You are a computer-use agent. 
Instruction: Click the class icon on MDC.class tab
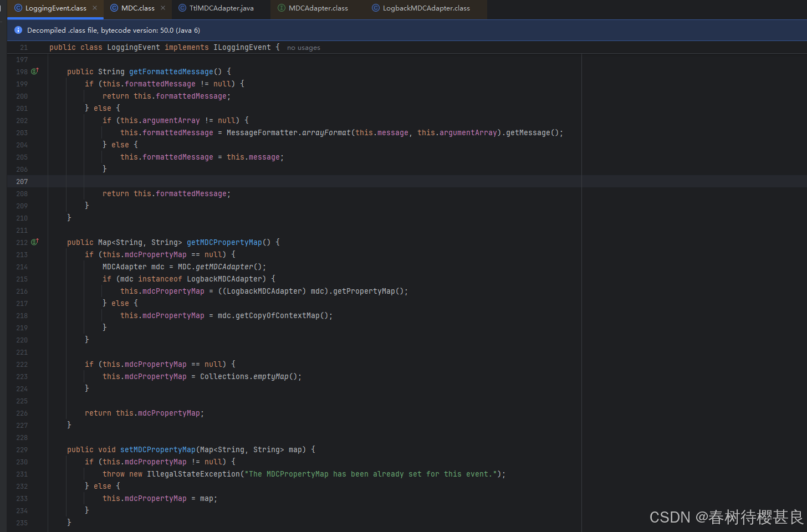click(114, 8)
